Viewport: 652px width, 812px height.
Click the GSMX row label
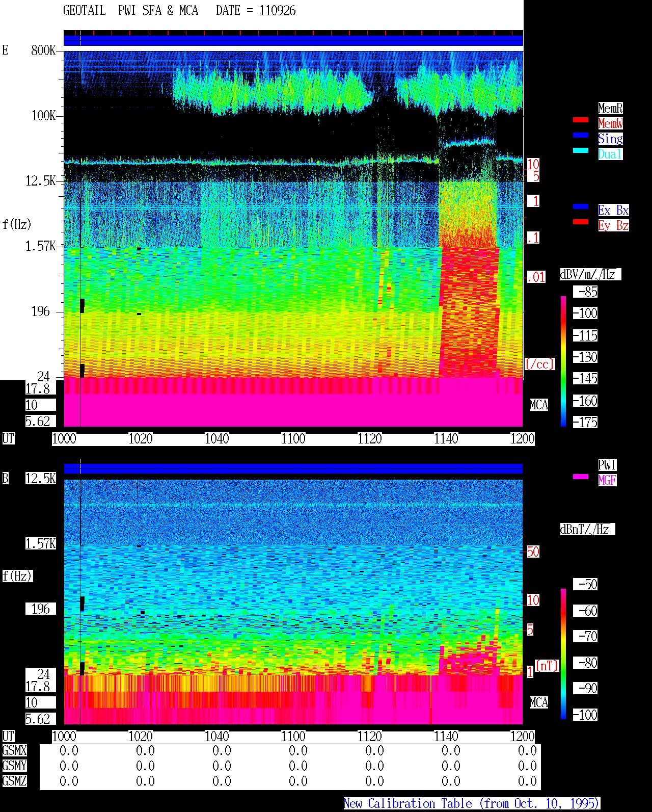tap(14, 751)
